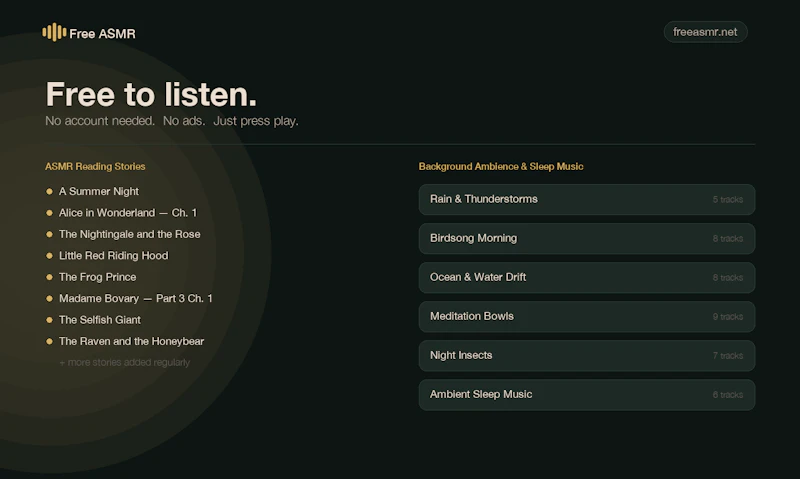Open the Night Insects card
The image size is (800, 479).
point(587,356)
